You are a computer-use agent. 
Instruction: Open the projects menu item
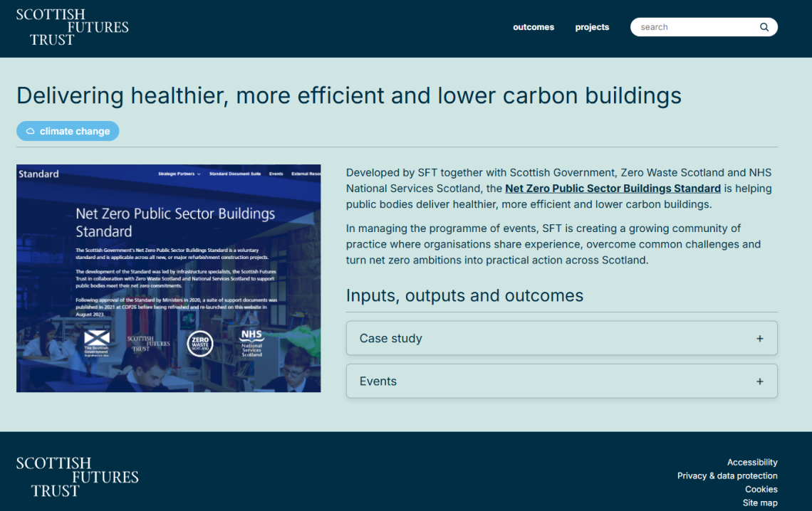click(x=592, y=27)
